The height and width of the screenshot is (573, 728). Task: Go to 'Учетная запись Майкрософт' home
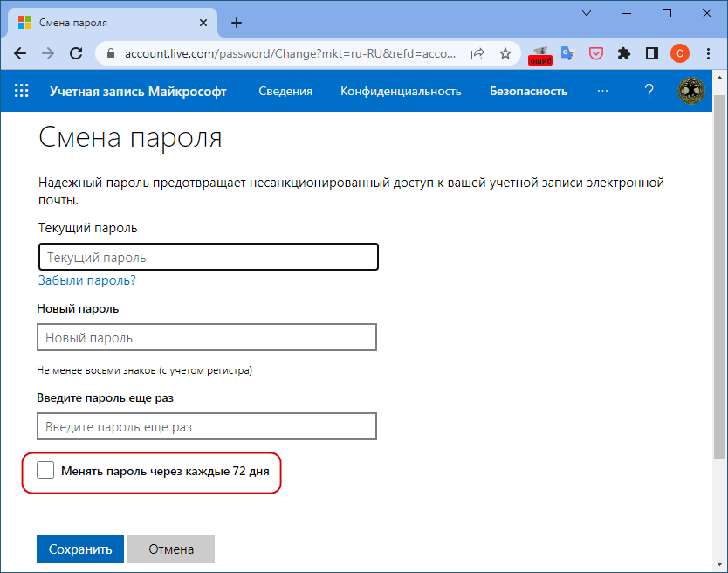[x=138, y=91]
